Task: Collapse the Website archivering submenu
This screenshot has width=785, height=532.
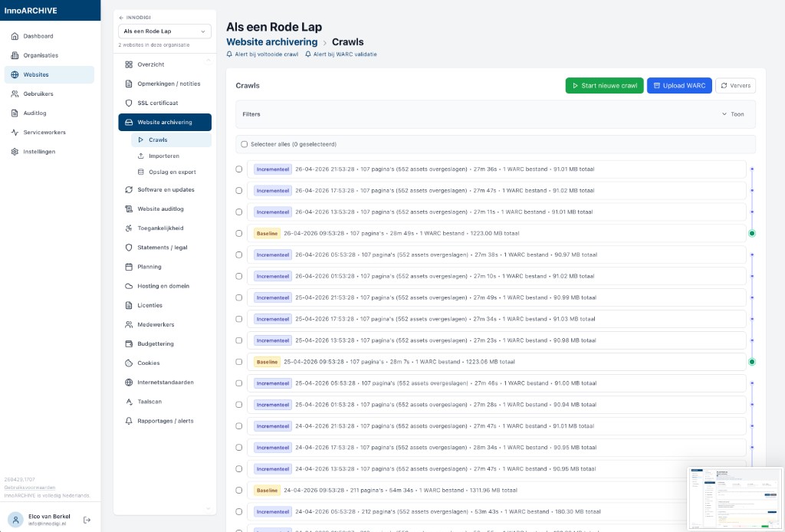Action: point(165,122)
